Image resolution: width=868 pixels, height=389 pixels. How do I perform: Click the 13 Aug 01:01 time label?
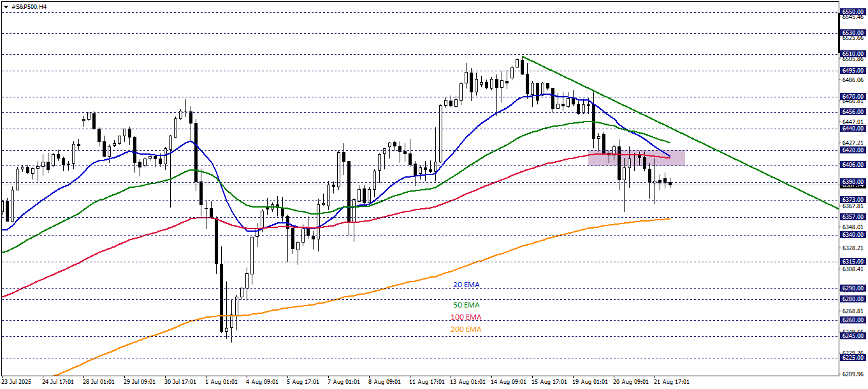[468, 383]
